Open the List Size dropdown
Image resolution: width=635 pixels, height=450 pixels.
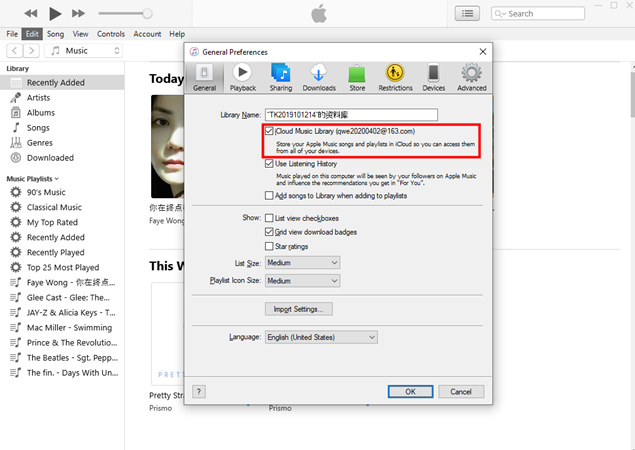click(303, 262)
